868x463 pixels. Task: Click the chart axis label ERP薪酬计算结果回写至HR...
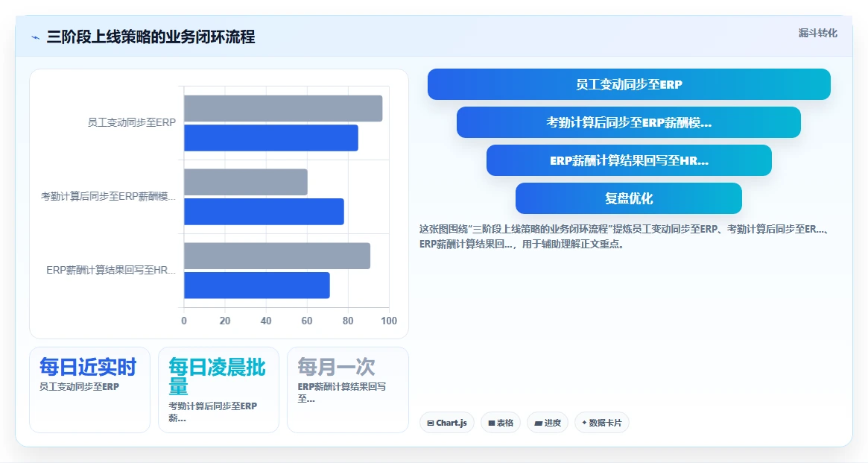pos(111,270)
